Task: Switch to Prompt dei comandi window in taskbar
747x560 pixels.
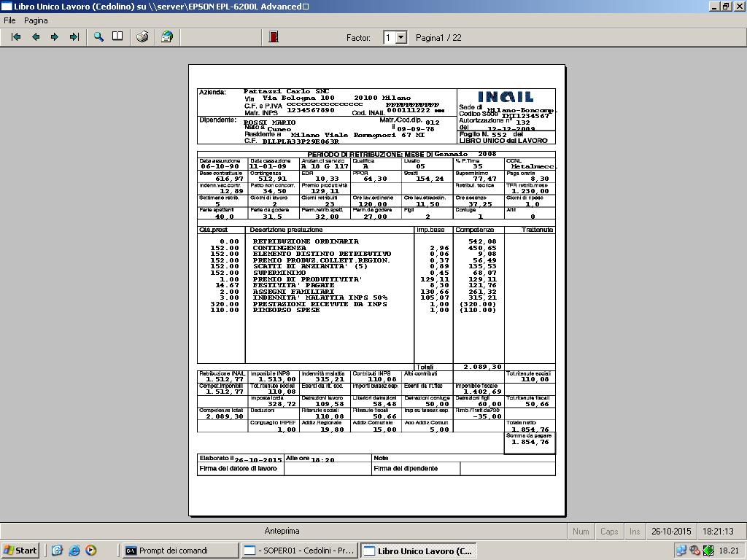Action: pos(179,551)
